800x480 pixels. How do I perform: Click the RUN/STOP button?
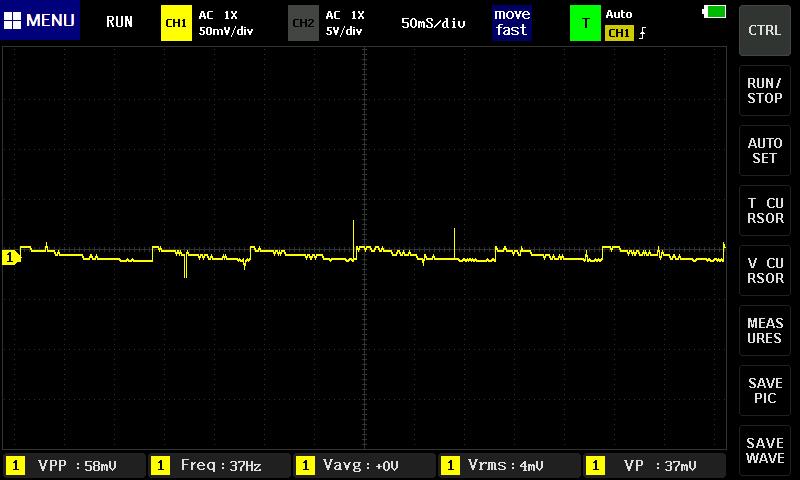point(764,90)
